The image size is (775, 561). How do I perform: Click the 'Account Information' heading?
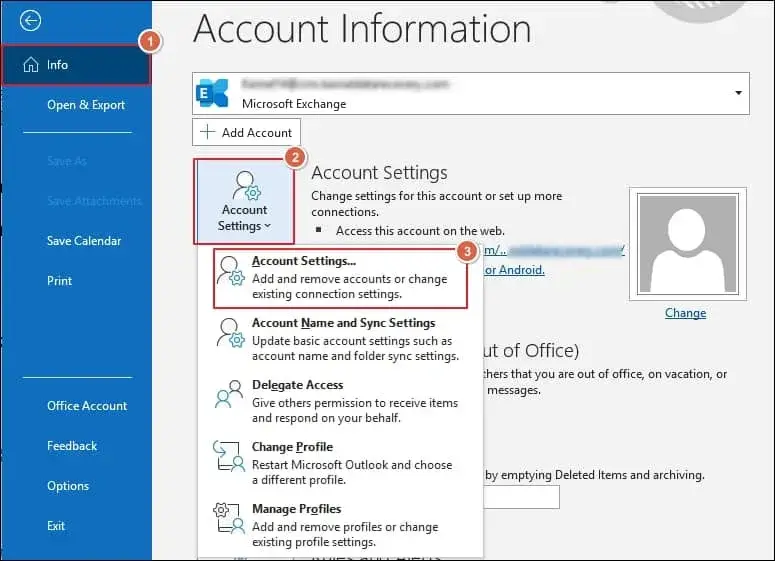[362, 29]
